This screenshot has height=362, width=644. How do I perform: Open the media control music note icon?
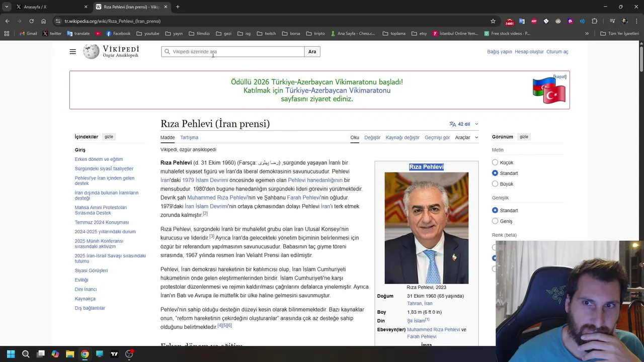612,21
